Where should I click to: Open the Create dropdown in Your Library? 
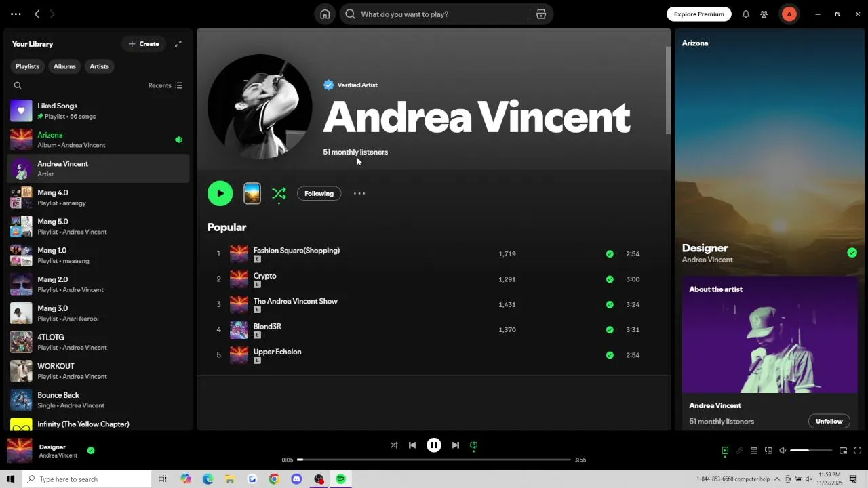tap(144, 44)
